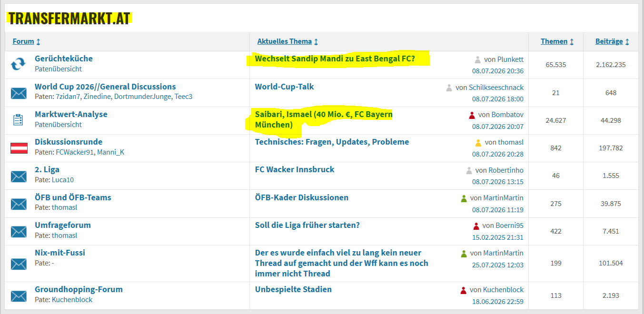Open thread Technisches: Fragen, Updates, Probleme
The width and height of the screenshot is (644, 314).
[x=332, y=142]
